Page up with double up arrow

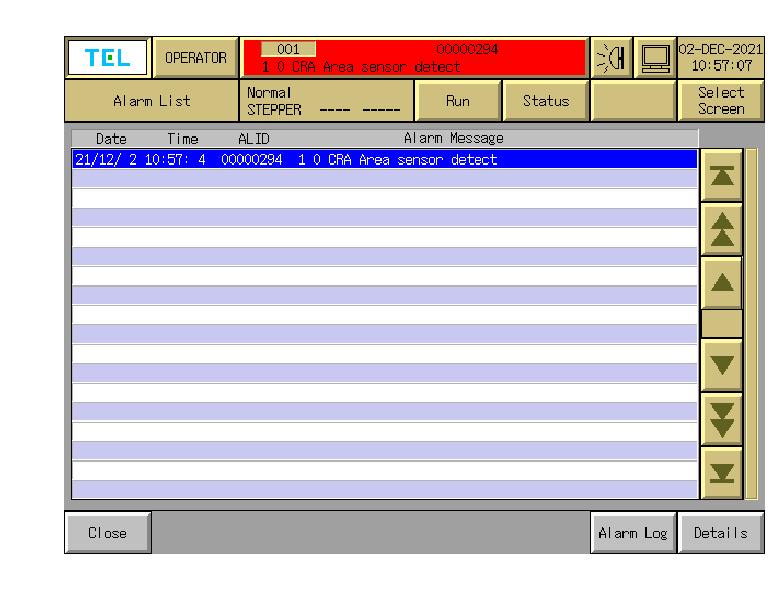tap(723, 228)
